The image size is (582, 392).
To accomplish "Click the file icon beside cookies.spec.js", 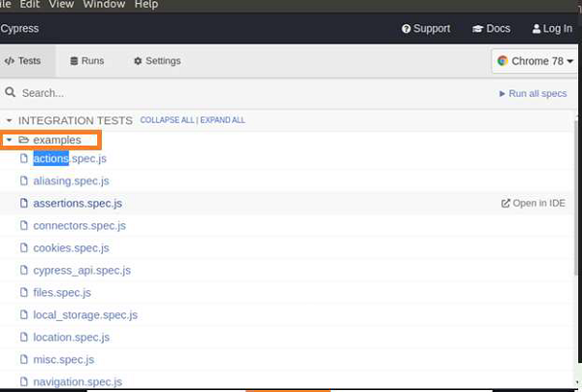I will click(x=23, y=247).
